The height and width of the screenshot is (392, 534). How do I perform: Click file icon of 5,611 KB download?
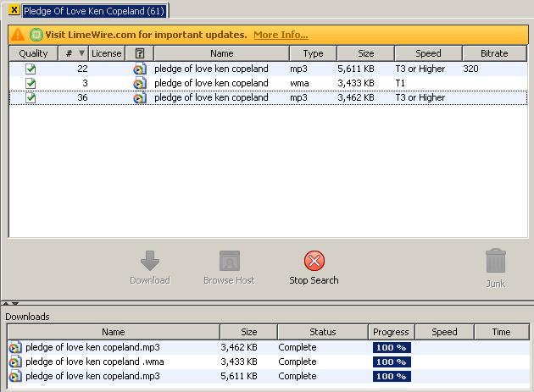(x=15, y=377)
